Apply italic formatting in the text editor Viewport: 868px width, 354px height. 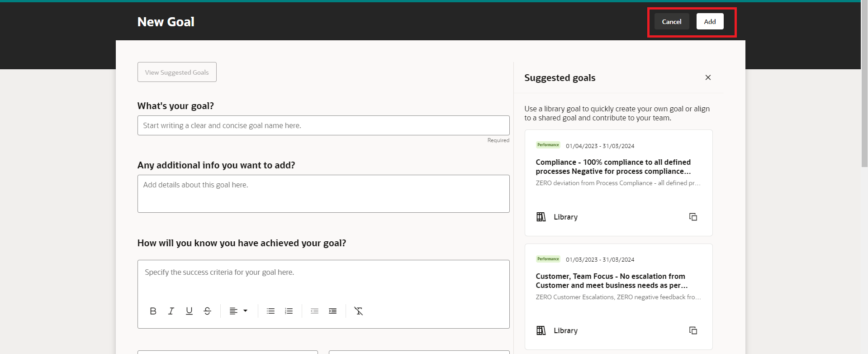(171, 311)
